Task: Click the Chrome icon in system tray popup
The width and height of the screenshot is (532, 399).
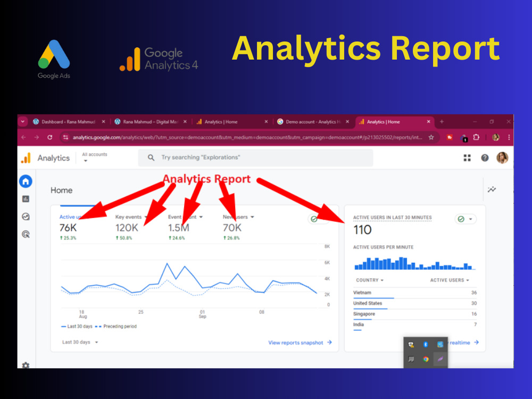Action: [426, 359]
